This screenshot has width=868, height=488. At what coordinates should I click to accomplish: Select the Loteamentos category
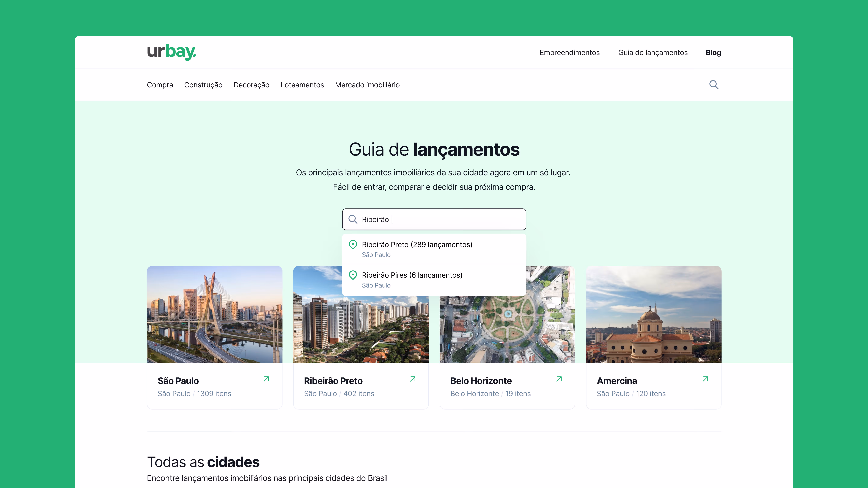pos(302,85)
